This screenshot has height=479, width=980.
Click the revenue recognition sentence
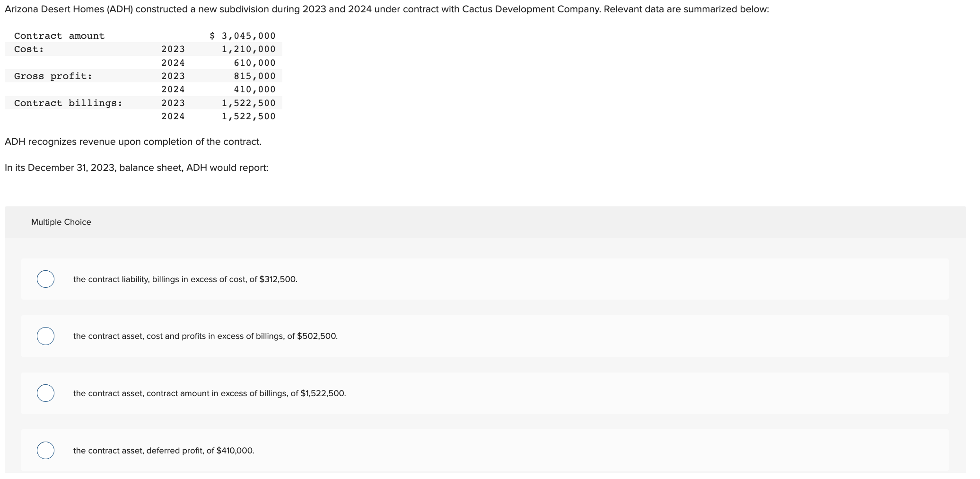pyautogui.click(x=133, y=141)
